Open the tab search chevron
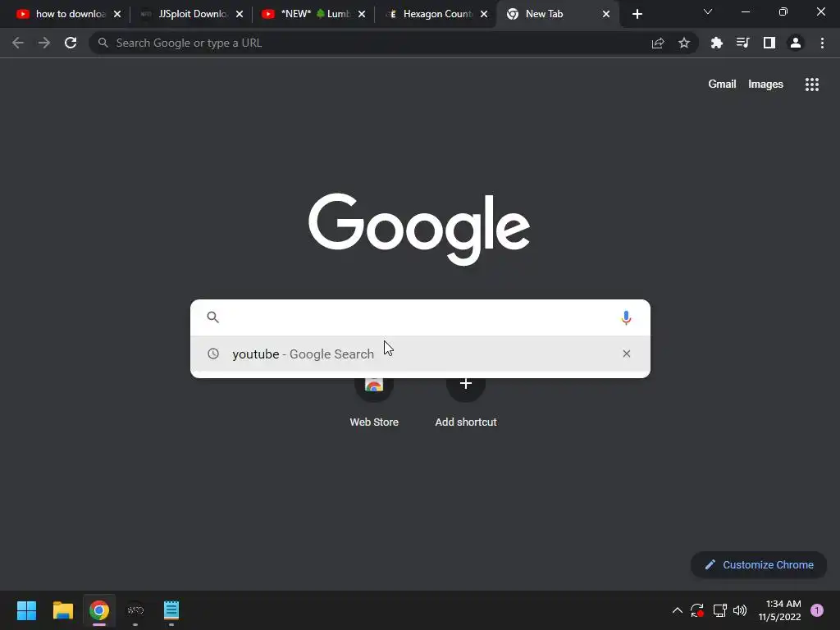The height and width of the screenshot is (630, 840). tap(708, 11)
